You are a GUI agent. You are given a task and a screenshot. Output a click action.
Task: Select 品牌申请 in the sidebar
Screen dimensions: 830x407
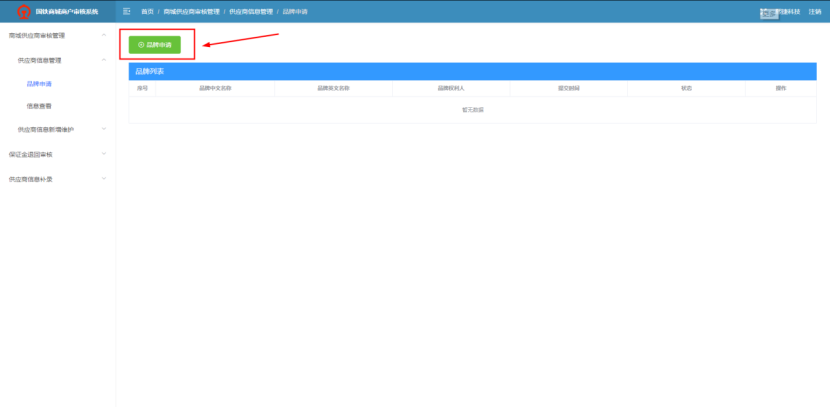click(39, 84)
